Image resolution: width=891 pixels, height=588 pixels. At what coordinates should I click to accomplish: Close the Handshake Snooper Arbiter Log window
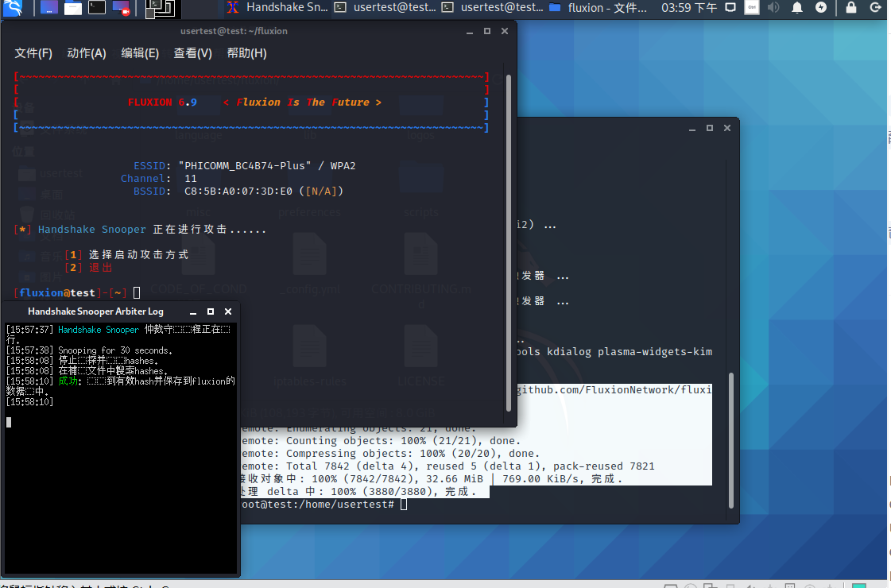pos(228,311)
